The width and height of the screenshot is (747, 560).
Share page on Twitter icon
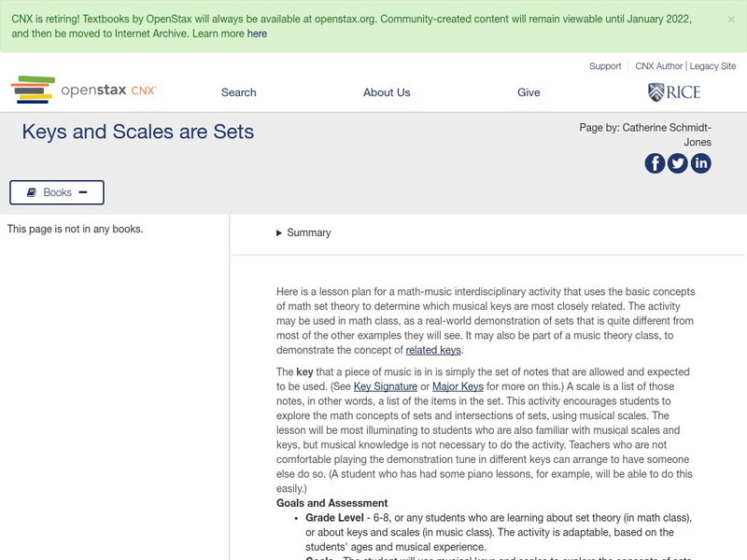click(x=678, y=163)
